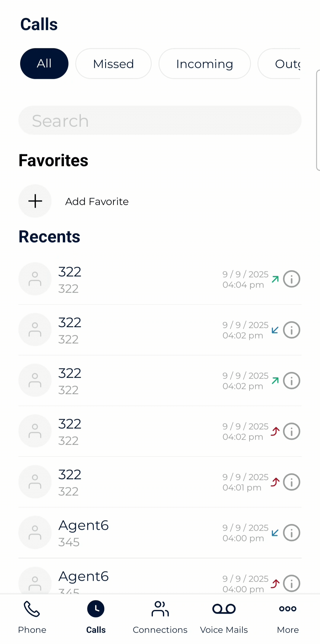Tap the plus icon to add a favorite

click(x=35, y=201)
